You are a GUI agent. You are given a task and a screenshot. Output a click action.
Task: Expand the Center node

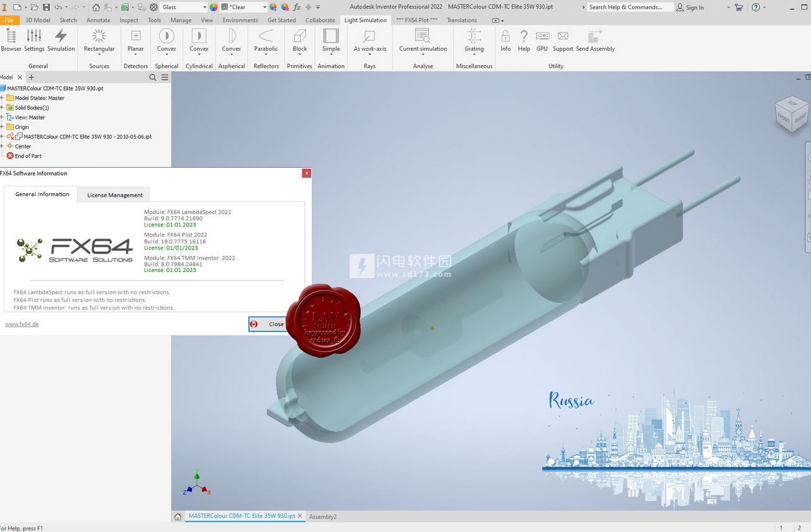coord(2,146)
